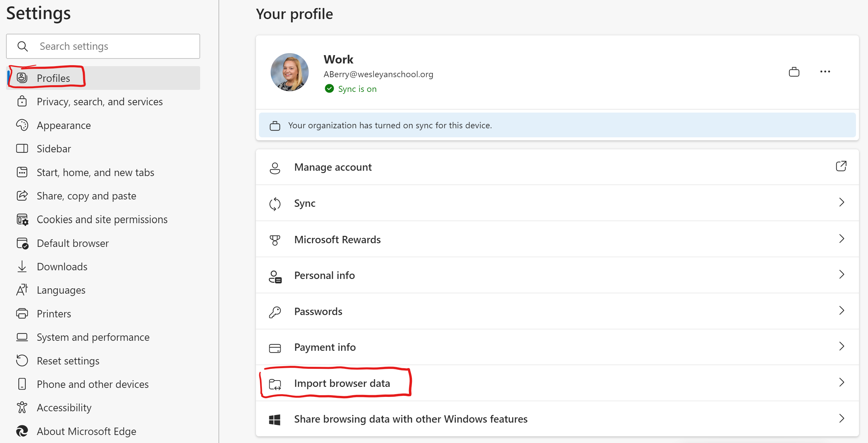Expand the Sync settings chevron
The image size is (868, 443).
pyautogui.click(x=842, y=203)
